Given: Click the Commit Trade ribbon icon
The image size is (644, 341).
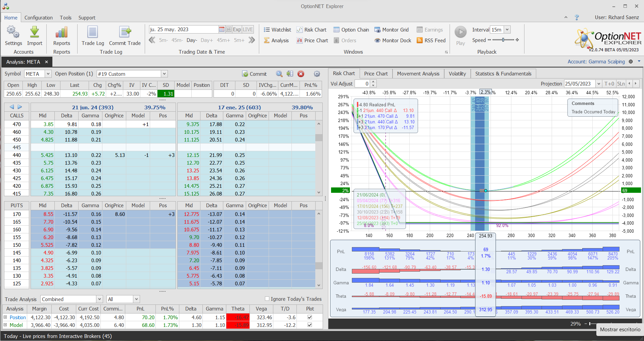Looking at the screenshot, I should [x=125, y=36].
